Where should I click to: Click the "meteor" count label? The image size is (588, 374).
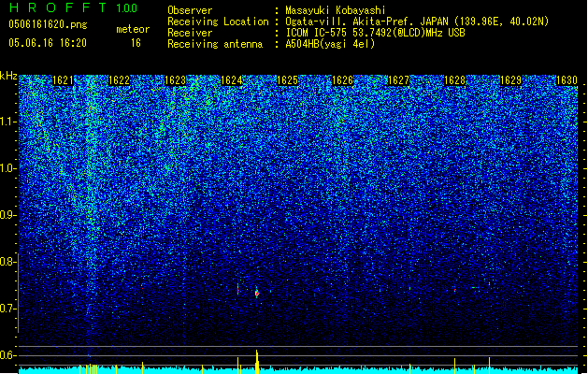(x=133, y=29)
